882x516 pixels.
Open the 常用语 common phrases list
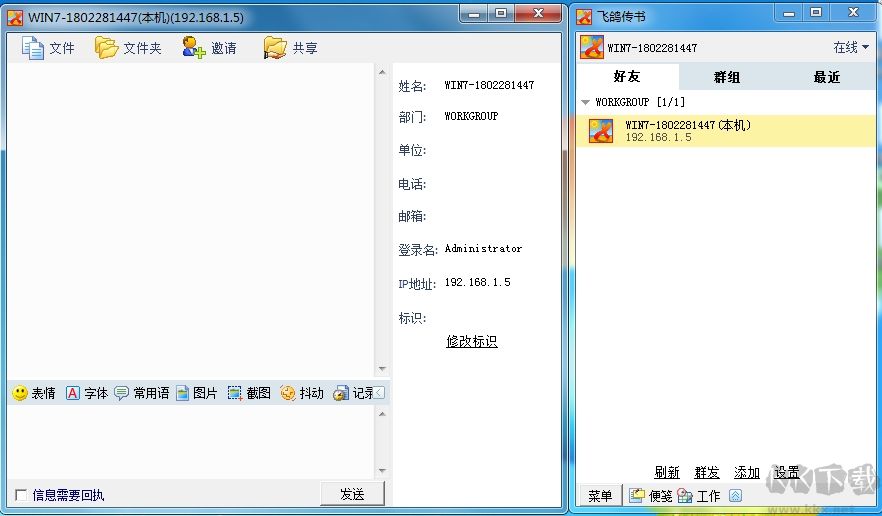coord(141,393)
